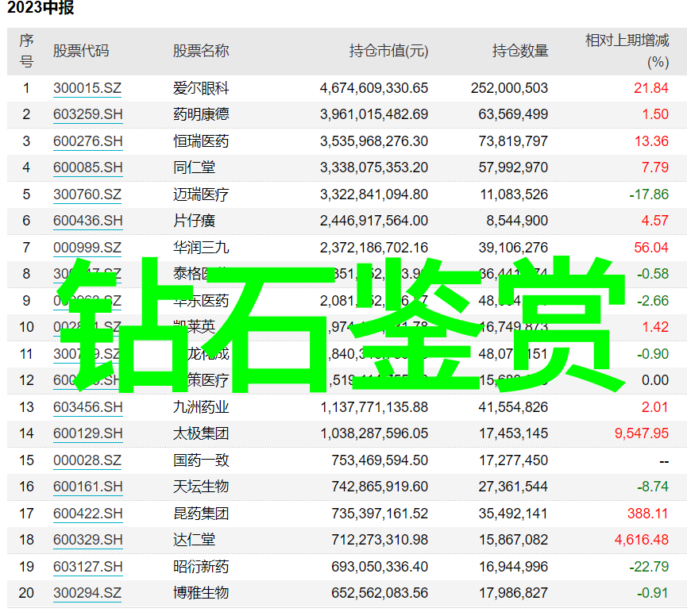The width and height of the screenshot is (687, 616).
Task: Click change percentage -22.79
Action: pos(649,568)
